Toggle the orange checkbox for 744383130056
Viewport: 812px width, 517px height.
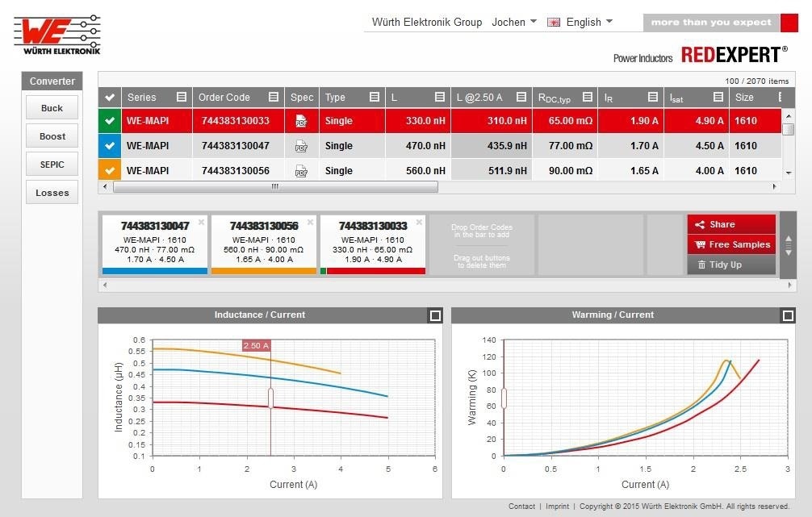tap(110, 171)
